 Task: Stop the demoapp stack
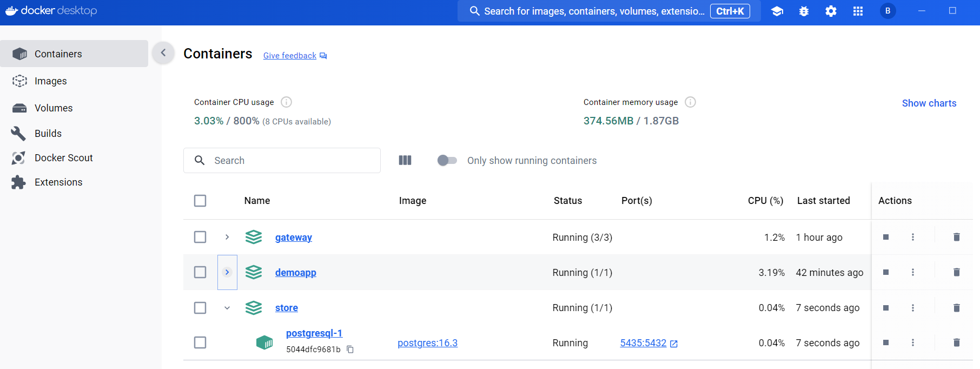click(886, 272)
